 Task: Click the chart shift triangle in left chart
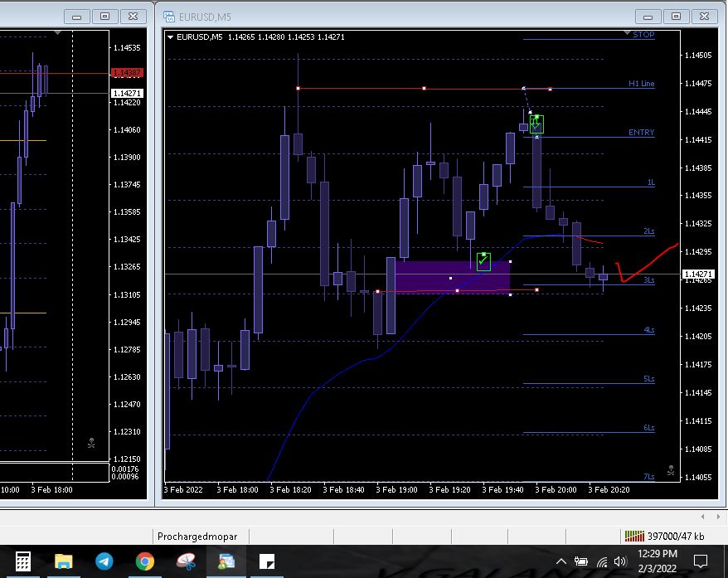pyautogui.click(x=57, y=32)
